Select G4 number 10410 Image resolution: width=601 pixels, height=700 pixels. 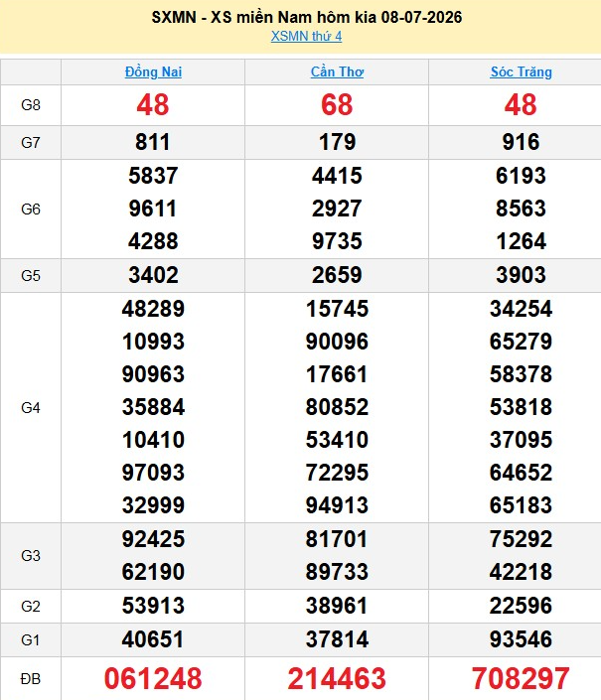[x=153, y=440]
